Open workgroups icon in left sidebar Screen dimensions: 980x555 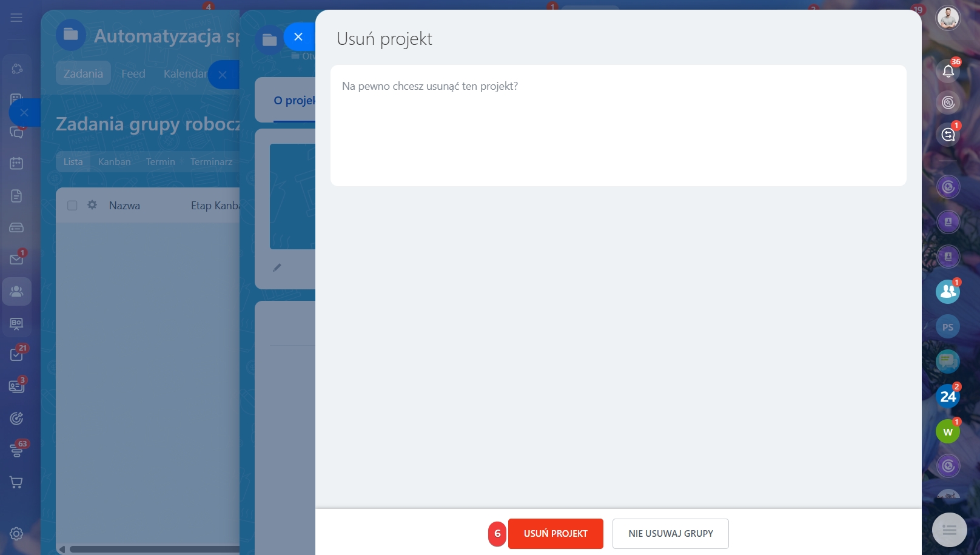click(16, 292)
